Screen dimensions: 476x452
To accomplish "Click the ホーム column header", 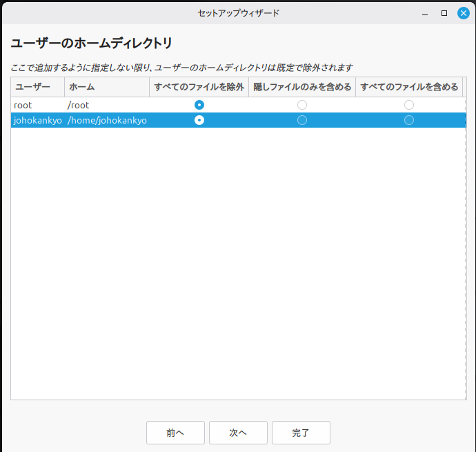I will [106, 87].
